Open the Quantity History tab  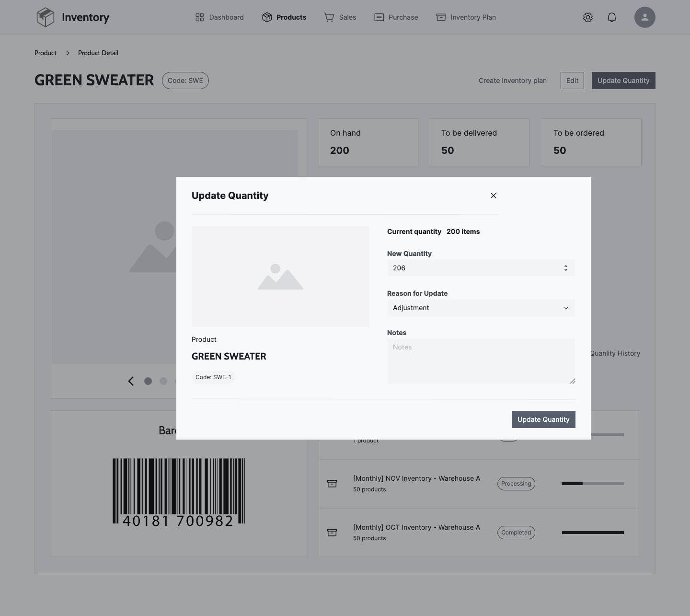615,353
